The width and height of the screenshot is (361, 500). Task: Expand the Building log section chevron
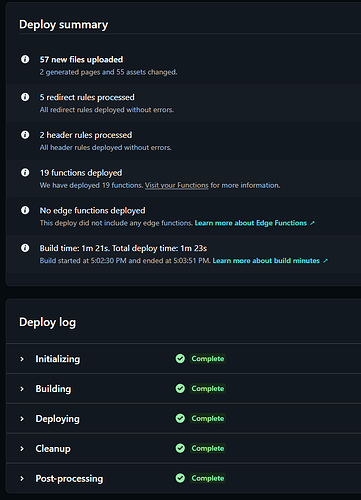(x=22, y=389)
